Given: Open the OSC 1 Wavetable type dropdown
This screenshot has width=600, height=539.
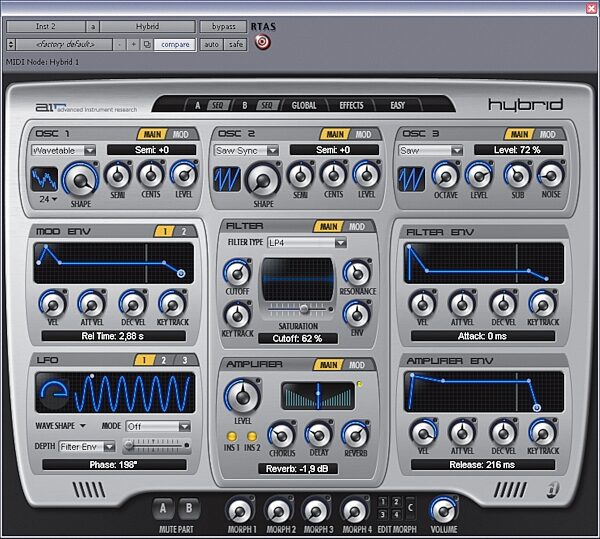Looking at the screenshot, I should click(64, 150).
